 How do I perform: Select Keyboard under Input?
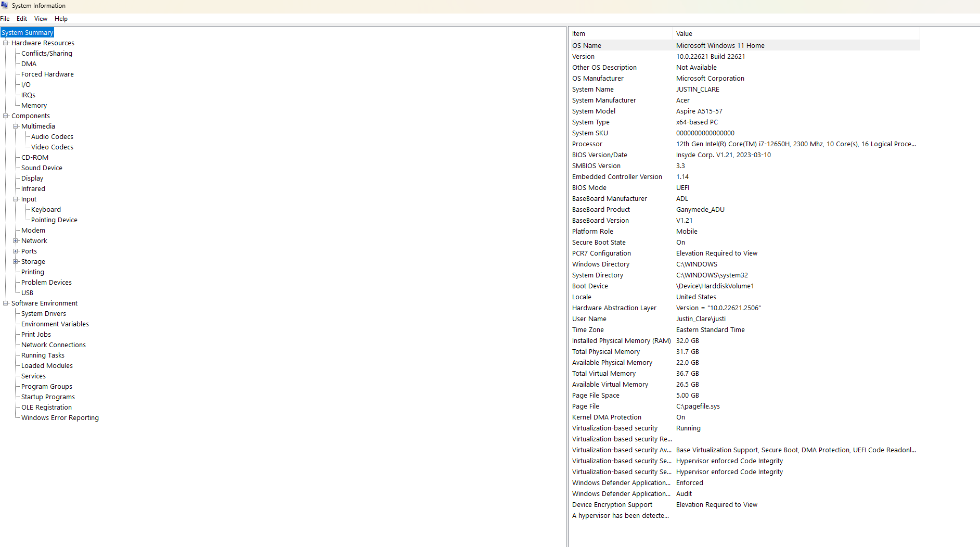click(46, 210)
